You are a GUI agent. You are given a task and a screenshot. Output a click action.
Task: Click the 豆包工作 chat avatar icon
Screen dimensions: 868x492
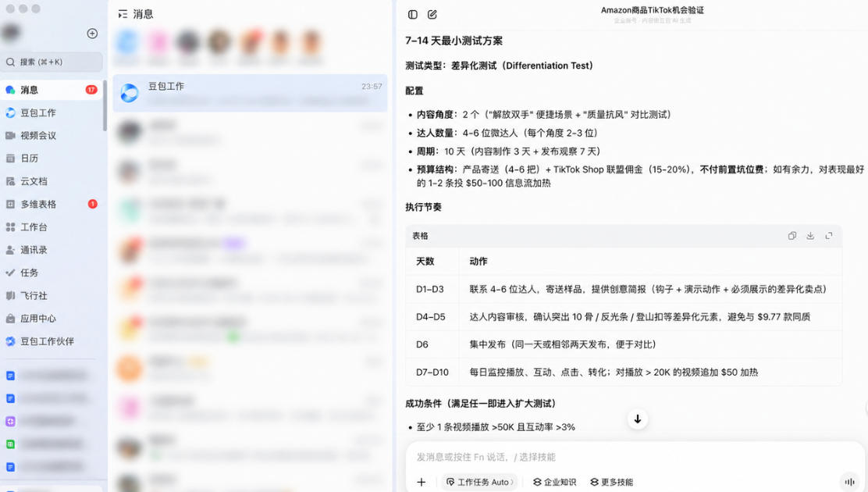130,93
